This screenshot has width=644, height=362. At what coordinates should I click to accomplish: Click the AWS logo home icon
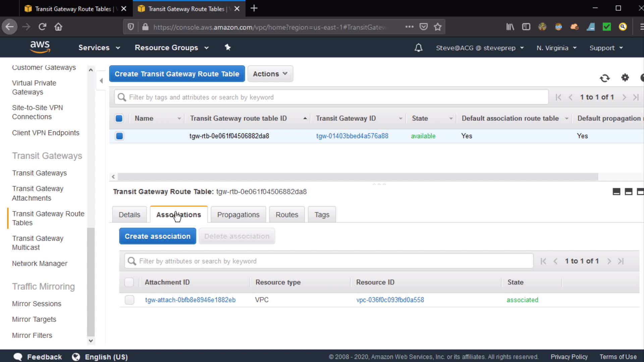click(x=40, y=47)
